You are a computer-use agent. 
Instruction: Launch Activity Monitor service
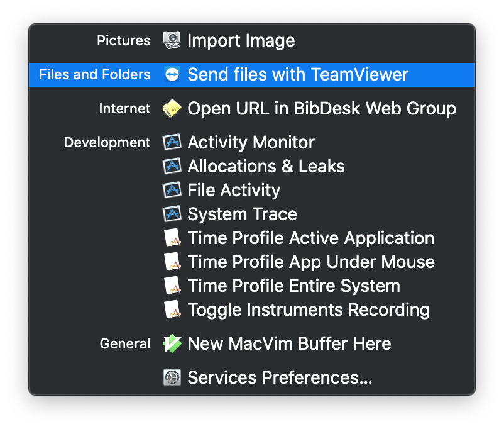point(251,143)
